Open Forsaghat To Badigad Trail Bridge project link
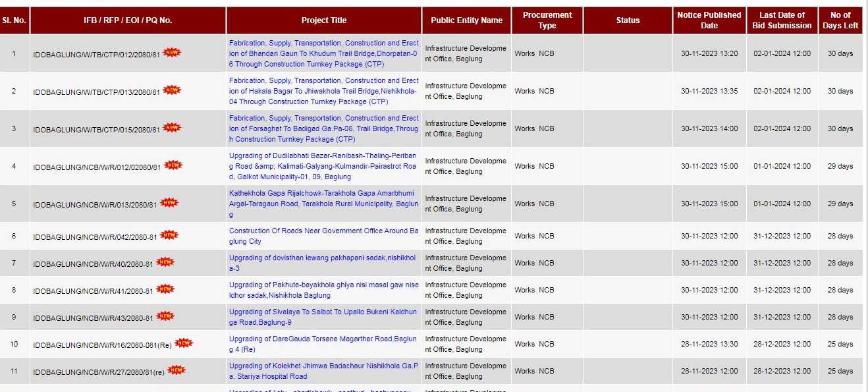 (x=323, y=128)
